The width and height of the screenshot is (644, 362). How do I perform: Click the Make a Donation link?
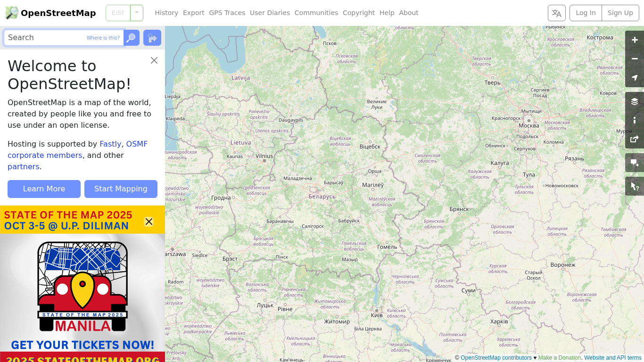coord(560,358)
